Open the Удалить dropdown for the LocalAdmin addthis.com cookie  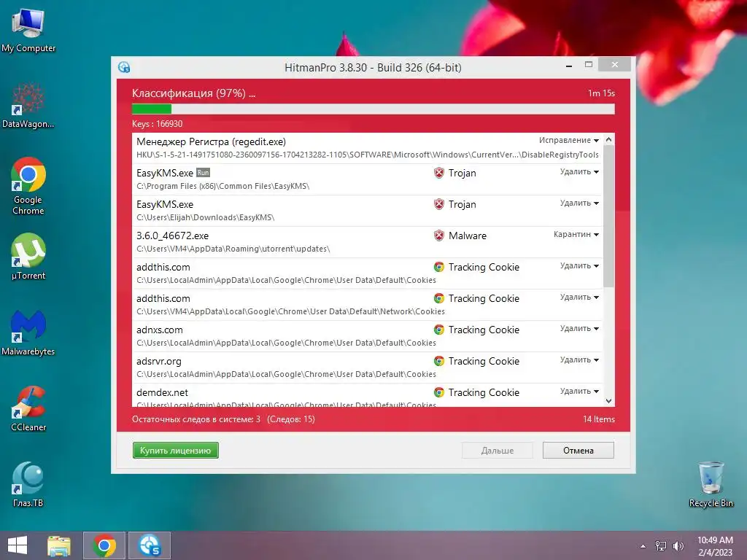[x=579, y=265]
